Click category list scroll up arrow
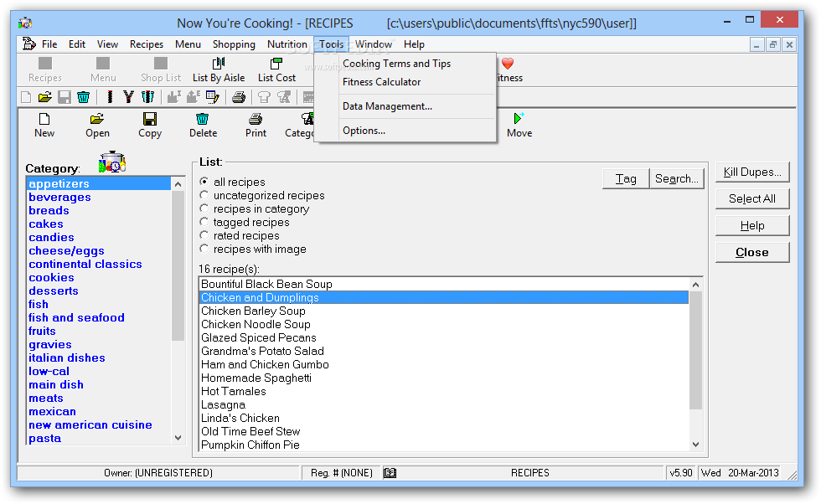The height and width of the screenshot is (504, 821). tap(178, 184)
